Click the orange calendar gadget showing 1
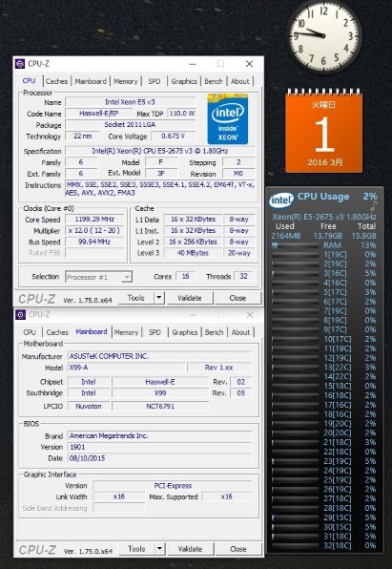The width and height of the screenshot is (392, 569). coord(324,131)
